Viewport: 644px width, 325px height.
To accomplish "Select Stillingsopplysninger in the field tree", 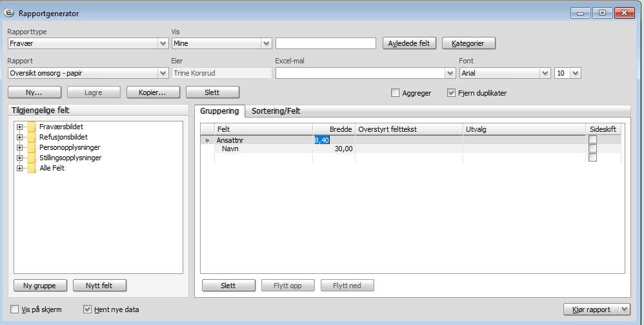I will [x=70, y=158].
